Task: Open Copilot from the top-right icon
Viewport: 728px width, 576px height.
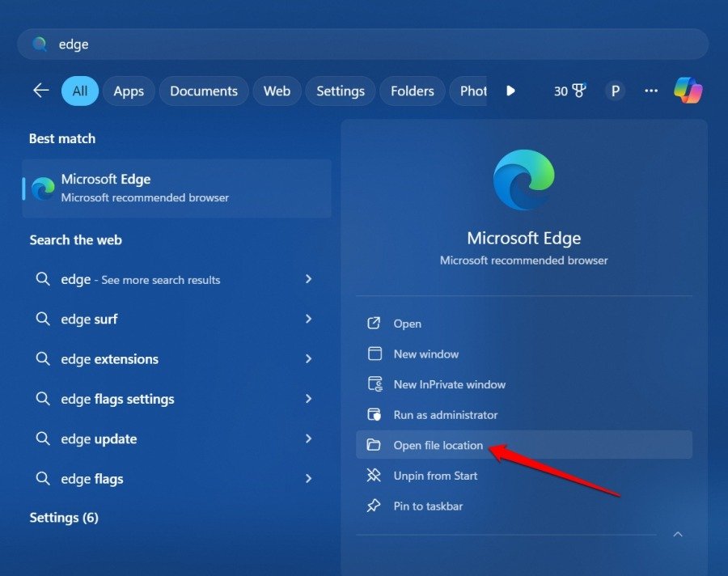Action: pyautogui.click(x=688, y=90)
